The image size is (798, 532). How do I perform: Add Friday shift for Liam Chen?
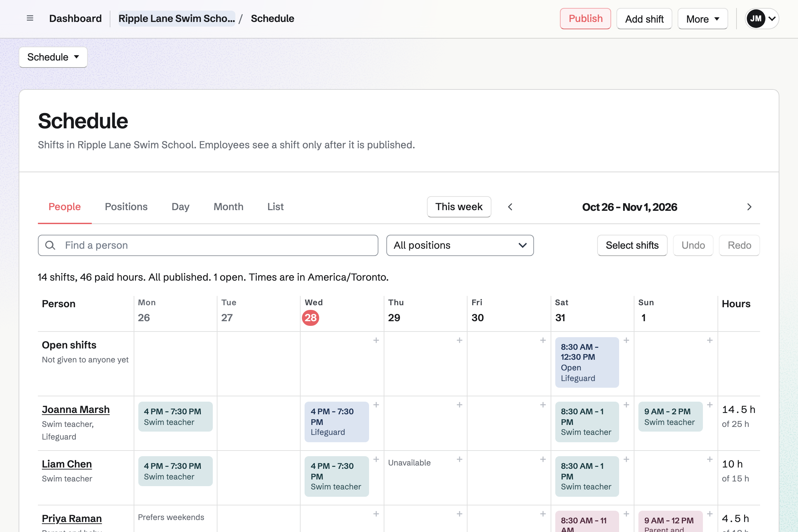[x=543, y=460]
